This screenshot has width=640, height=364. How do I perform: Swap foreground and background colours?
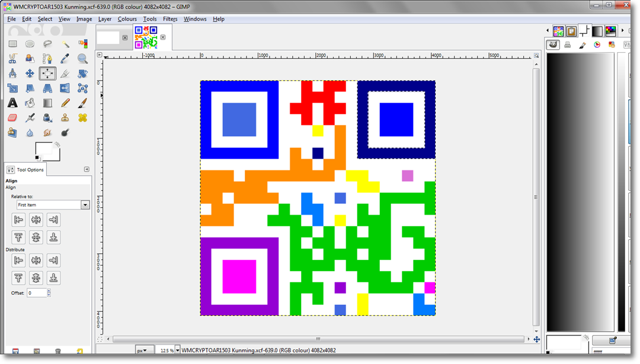[x=57, y=144]
